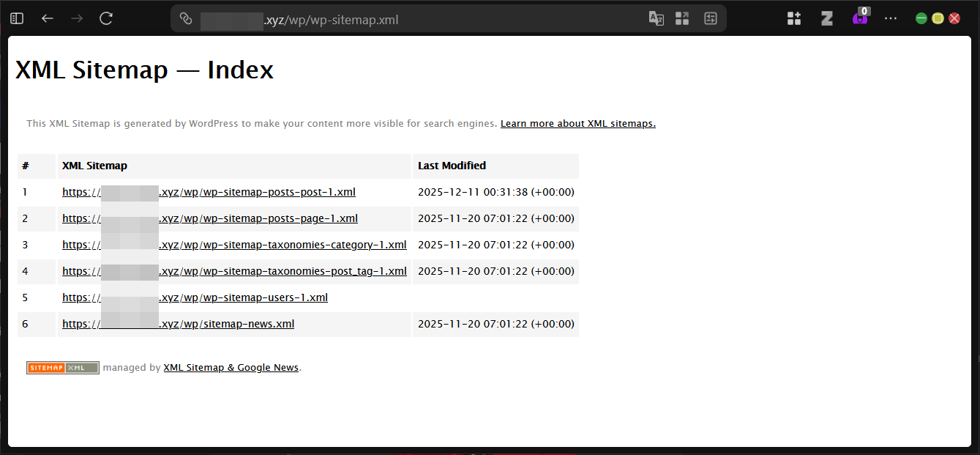Open the reader view icon in the toolbar
The width and height of the screenshot is (980, 455).
click(710, 18)
